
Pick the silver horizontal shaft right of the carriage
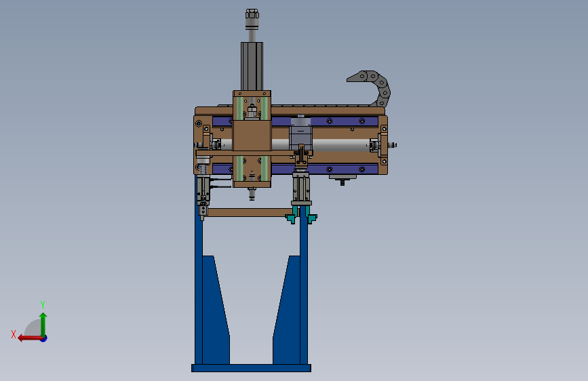(x=341, y=145)
